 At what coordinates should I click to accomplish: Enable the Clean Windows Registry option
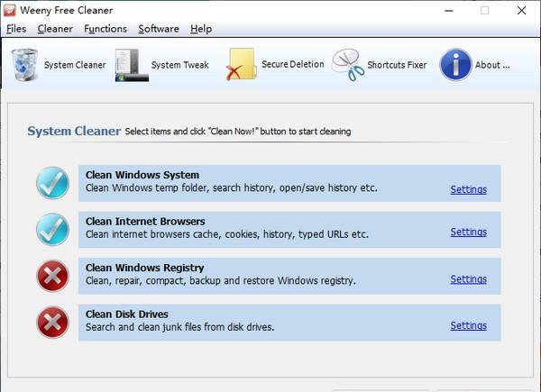pyautogui.click(x=53, y=276)
